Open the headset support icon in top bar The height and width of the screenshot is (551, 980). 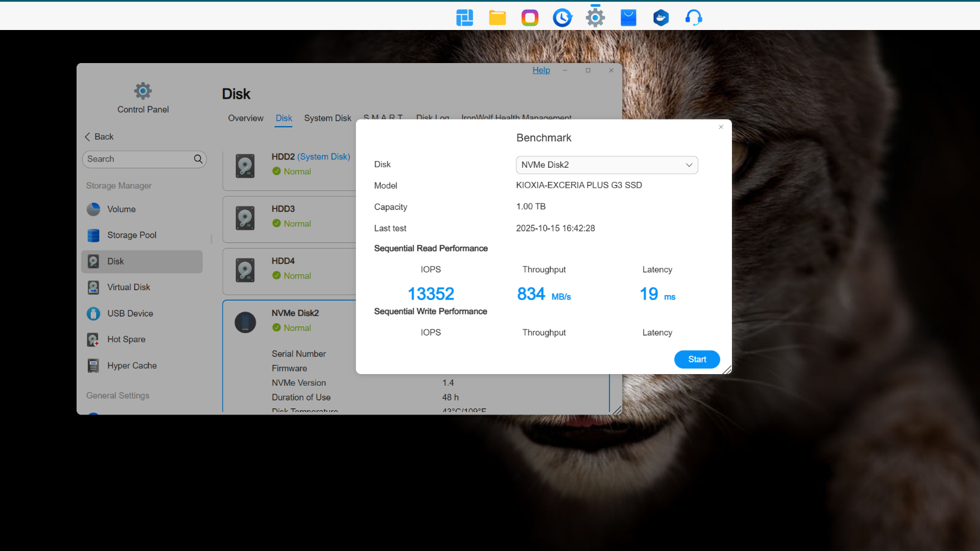[693, 18]
